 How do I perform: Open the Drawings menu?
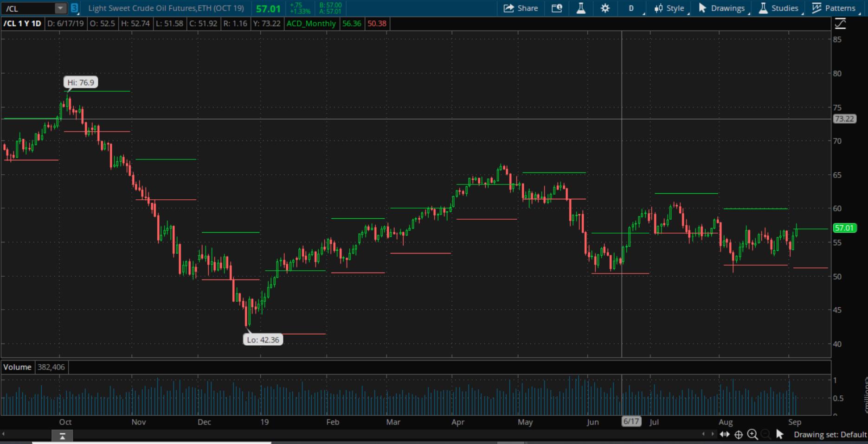[x=722, y=8]
